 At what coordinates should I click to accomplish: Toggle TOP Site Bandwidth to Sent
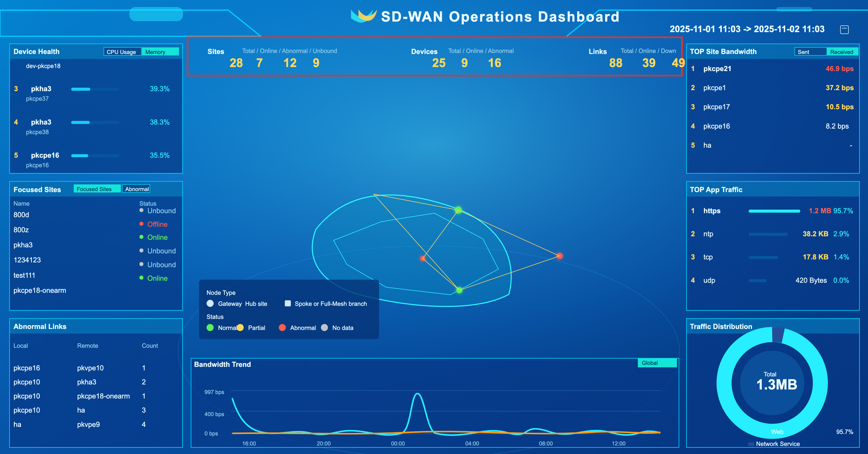coord(810,52)
